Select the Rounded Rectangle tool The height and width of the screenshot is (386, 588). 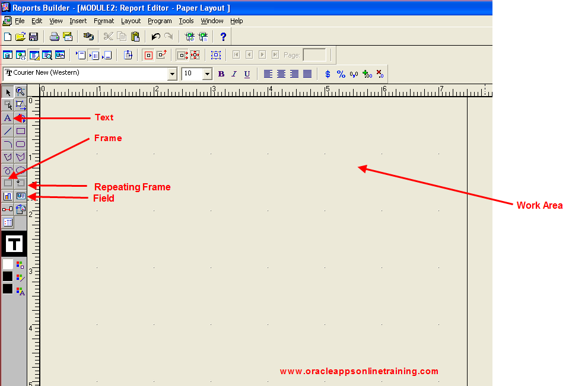pyautogui.click(x=20, y=144)
